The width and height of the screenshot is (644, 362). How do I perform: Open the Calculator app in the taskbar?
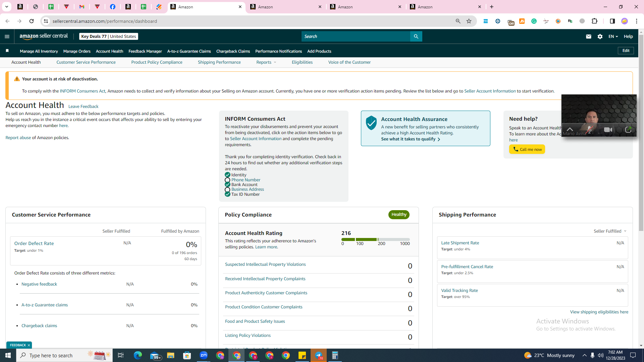[335, 355]
